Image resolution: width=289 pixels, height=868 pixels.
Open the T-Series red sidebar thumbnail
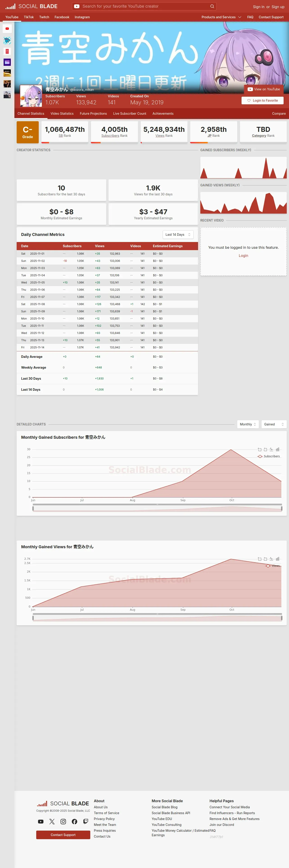[x=7, y=52]
